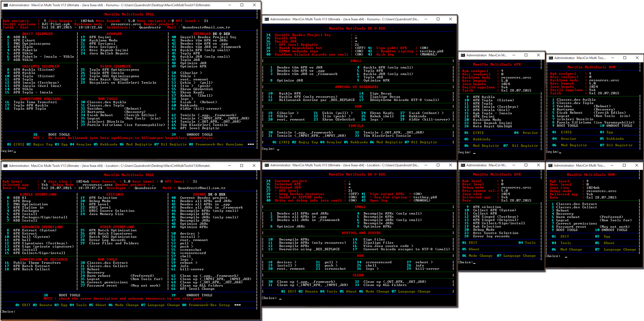Image resolution: width=644 pixels, height=321 pixels.
Task: Click 'Araclar' option 04 in the Turkish APK window
Action: click(x=530, y=133)
